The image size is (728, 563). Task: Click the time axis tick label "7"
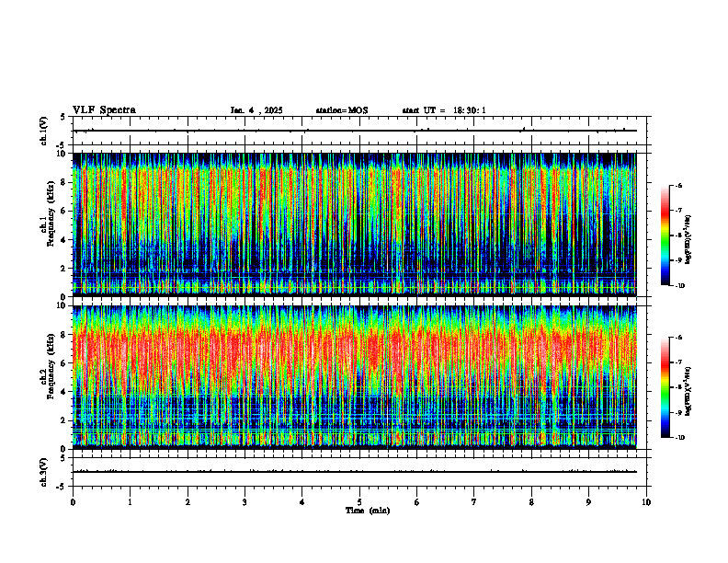[474, 502]
